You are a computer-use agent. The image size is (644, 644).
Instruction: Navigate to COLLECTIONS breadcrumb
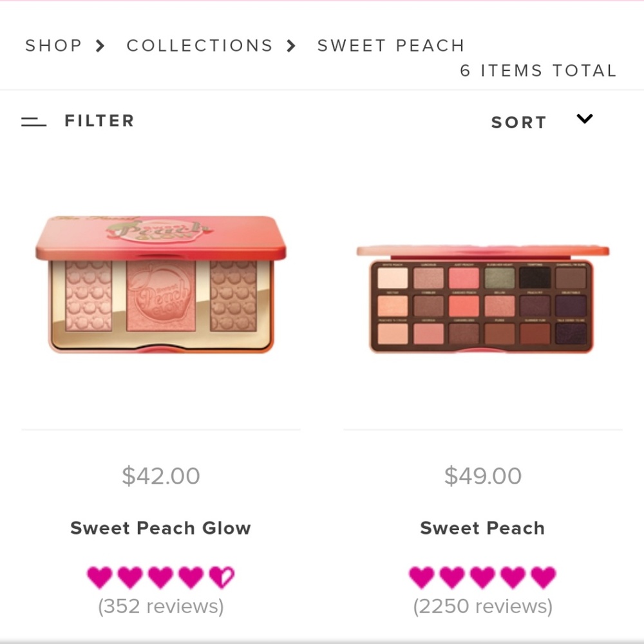pos(200,45)
